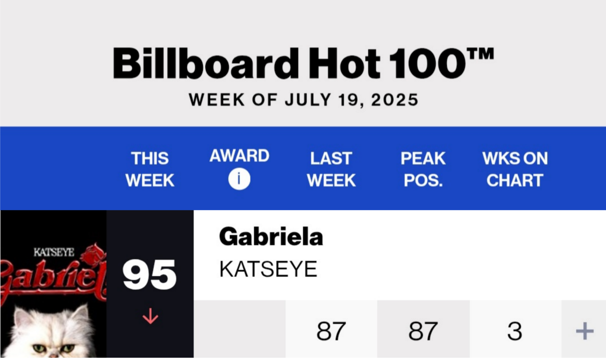Select the PEAK POS. column header
The image size is (606, 364).
[423, 169]
